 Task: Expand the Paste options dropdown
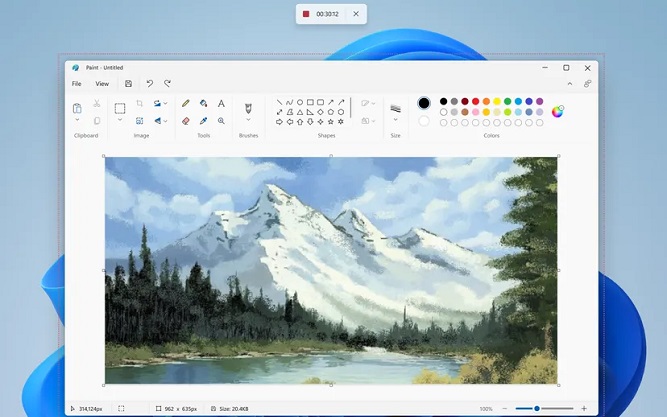(x=77, y=120)
